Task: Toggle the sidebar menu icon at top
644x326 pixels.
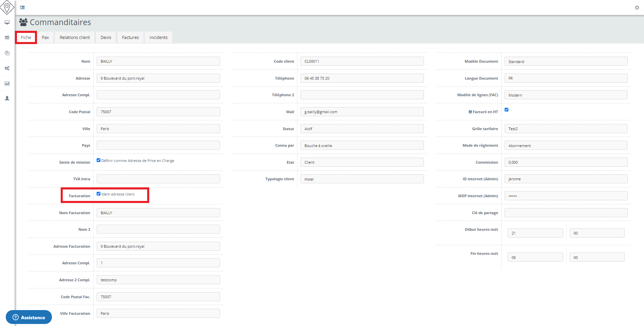Action: point(22,7)
